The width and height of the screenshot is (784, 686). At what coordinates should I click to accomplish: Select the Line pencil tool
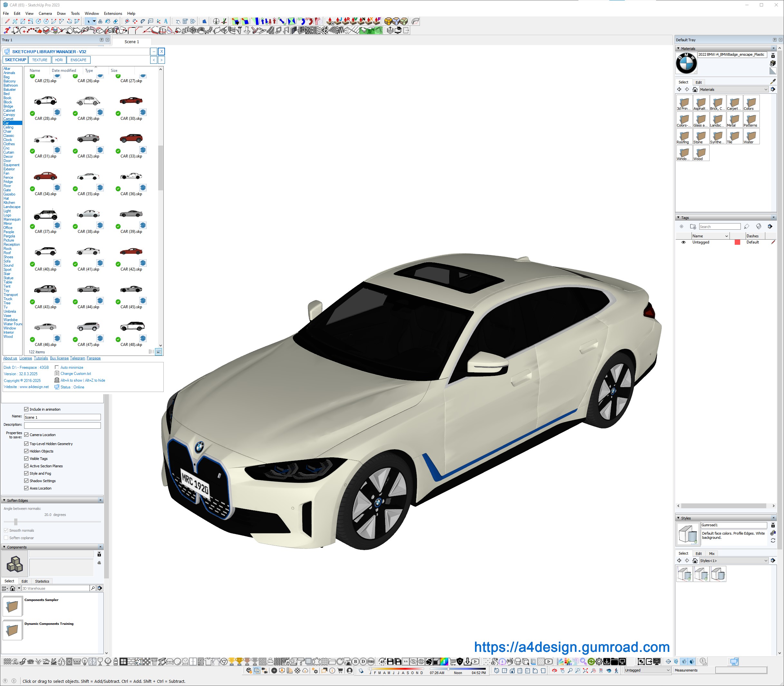coord(7,22)
